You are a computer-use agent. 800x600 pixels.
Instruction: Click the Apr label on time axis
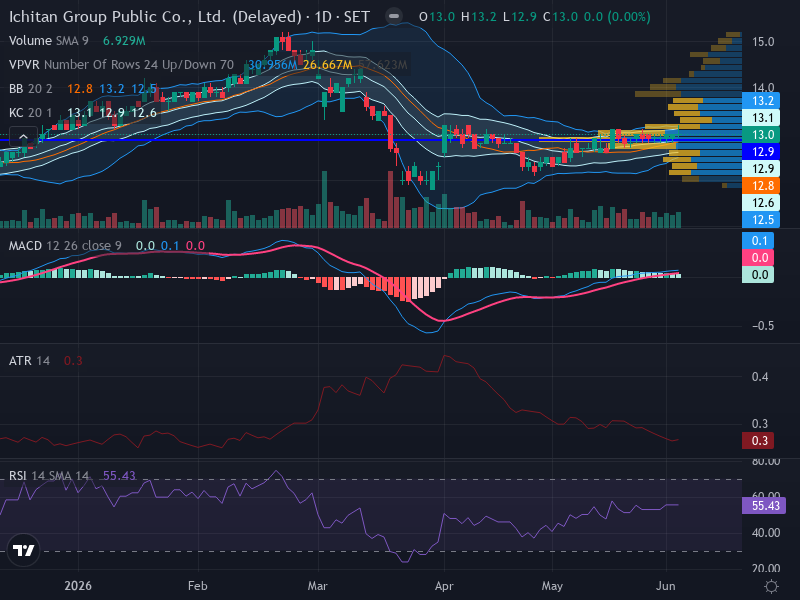click(x=444, y=586)
